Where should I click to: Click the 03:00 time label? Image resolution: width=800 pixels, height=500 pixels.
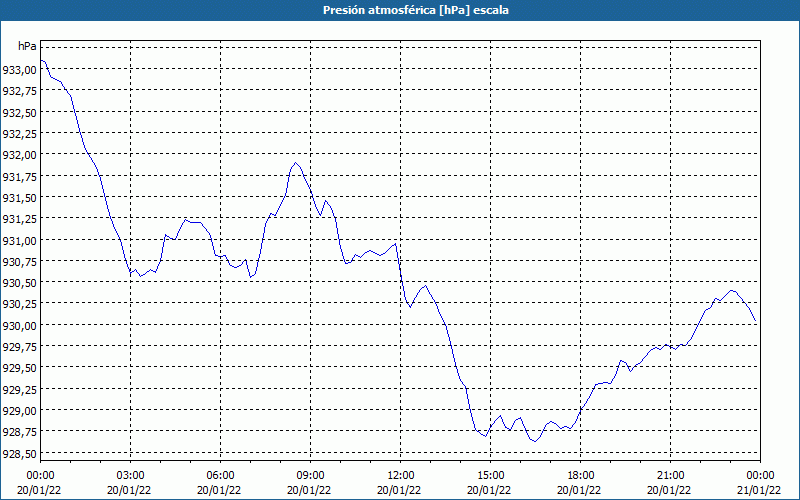131,476
